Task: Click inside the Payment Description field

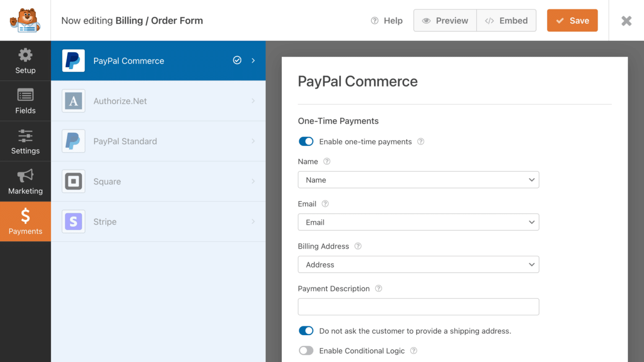Action: (x=418, y=307)
